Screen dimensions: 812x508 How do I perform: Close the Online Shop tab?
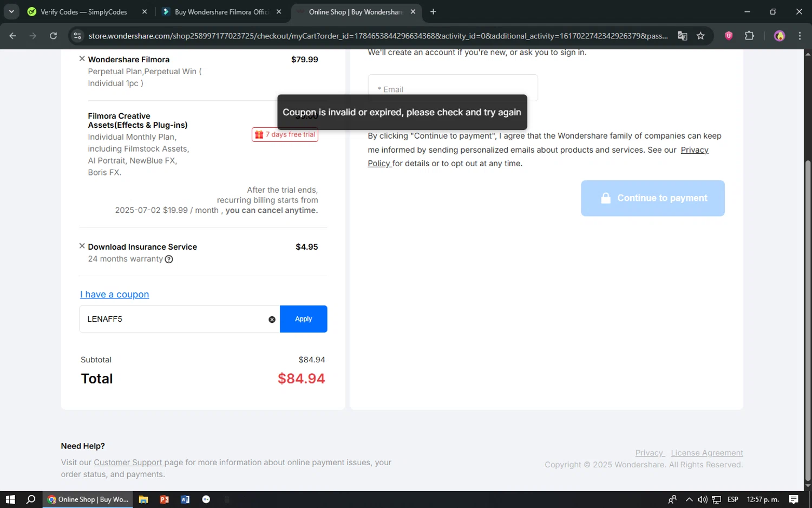(x=413, y=12)
